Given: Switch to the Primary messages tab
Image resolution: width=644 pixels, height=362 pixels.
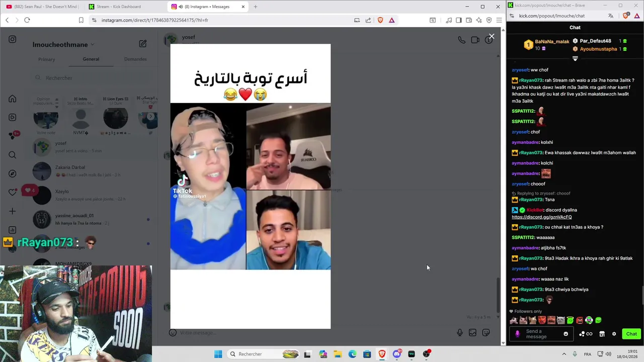Looking at the screenshot, I should (46, 59).
